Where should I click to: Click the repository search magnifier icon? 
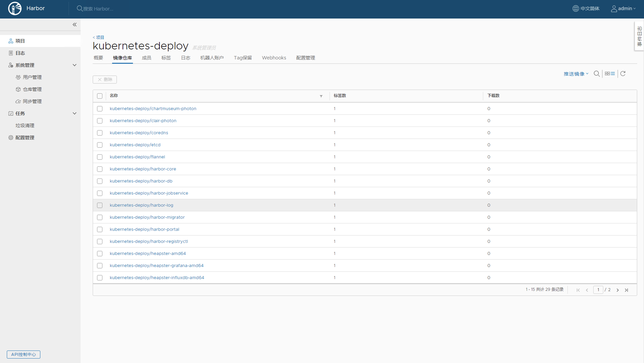[x=597, y=74]
